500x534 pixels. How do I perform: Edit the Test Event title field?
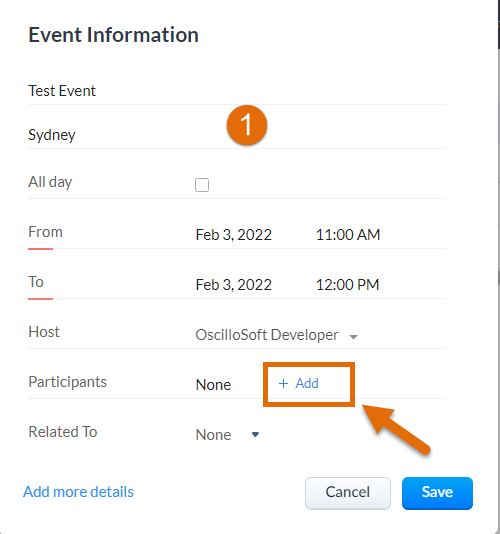pos(237,91)
